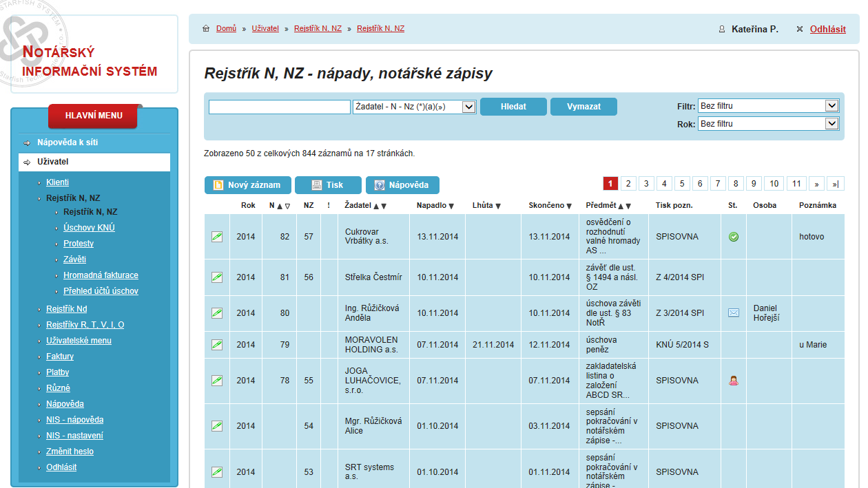The height and width of the screenshot is (488, 868).
Task: Click edit icon for SRT systems row
Action: pyautogui.click(x=217, y=472)
